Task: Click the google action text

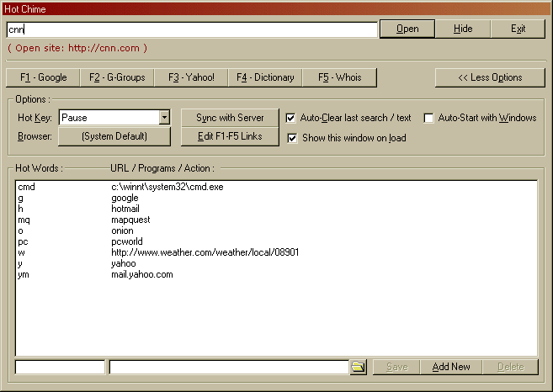Action: (125, 198)
